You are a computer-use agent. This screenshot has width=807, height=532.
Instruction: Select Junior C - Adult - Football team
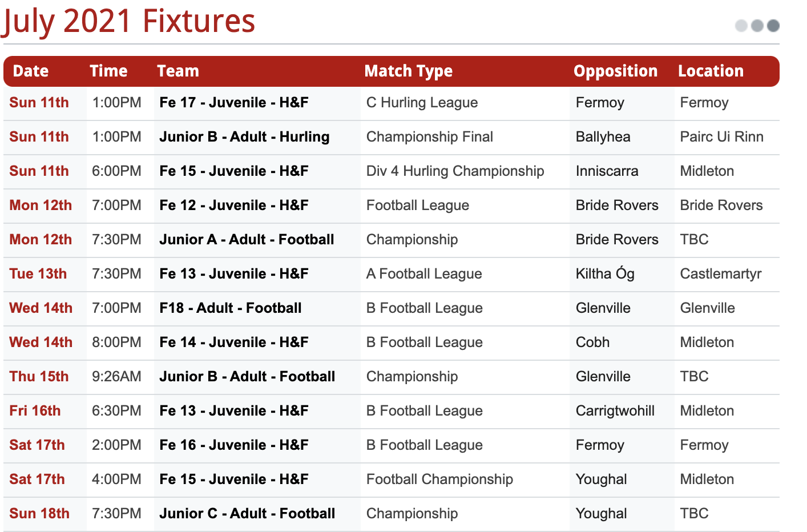[x=247, y=514]
